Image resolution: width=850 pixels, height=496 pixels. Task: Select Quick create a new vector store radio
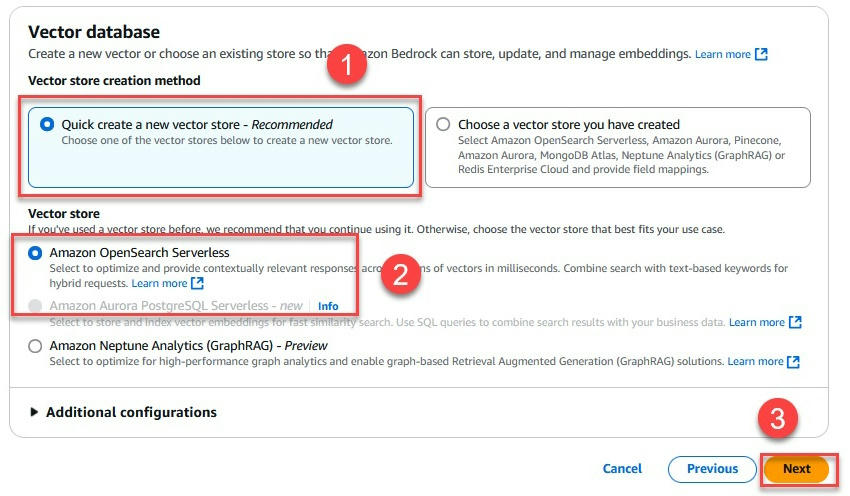[x=47, y=125]
